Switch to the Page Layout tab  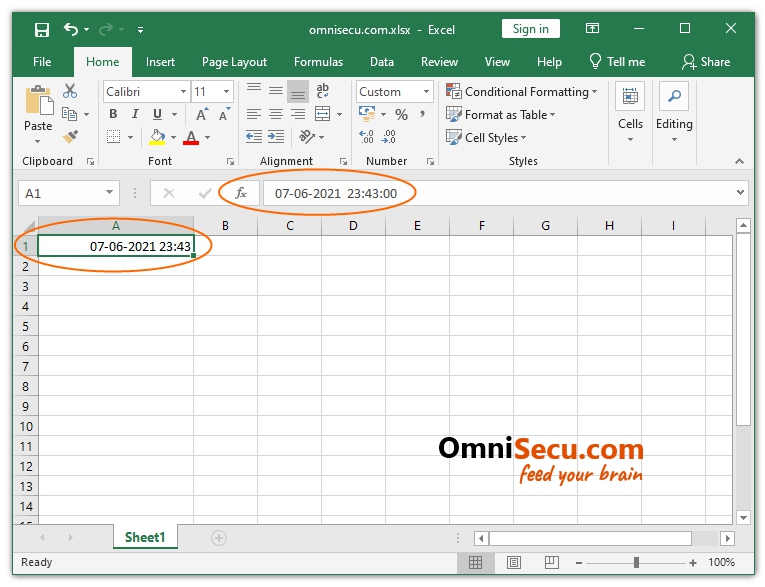tap(234, 62)
